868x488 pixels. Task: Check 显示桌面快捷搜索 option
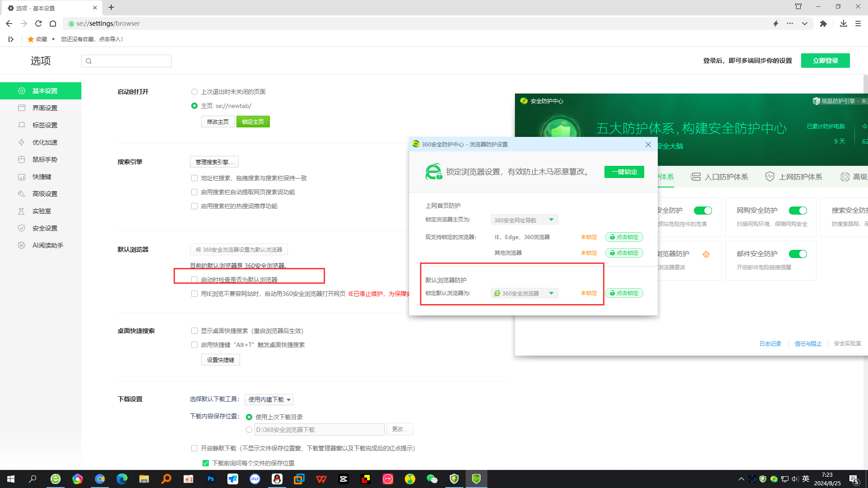click(x=194, y=331)
